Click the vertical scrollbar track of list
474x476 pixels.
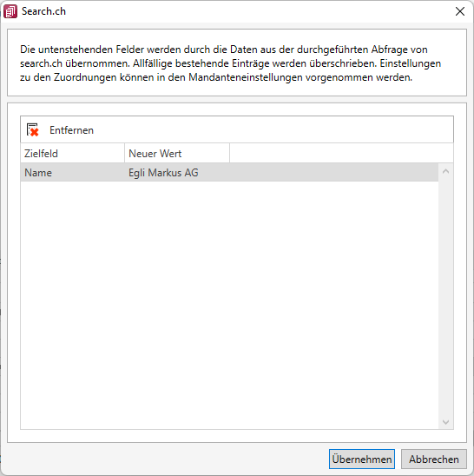coord(445,296)
